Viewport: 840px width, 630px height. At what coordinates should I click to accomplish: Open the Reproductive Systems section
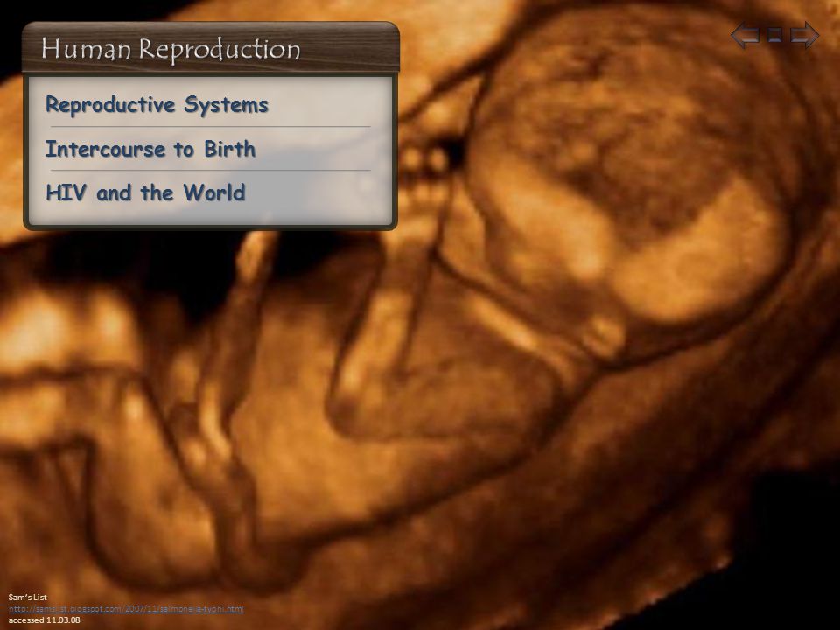[x=157, y=104]
